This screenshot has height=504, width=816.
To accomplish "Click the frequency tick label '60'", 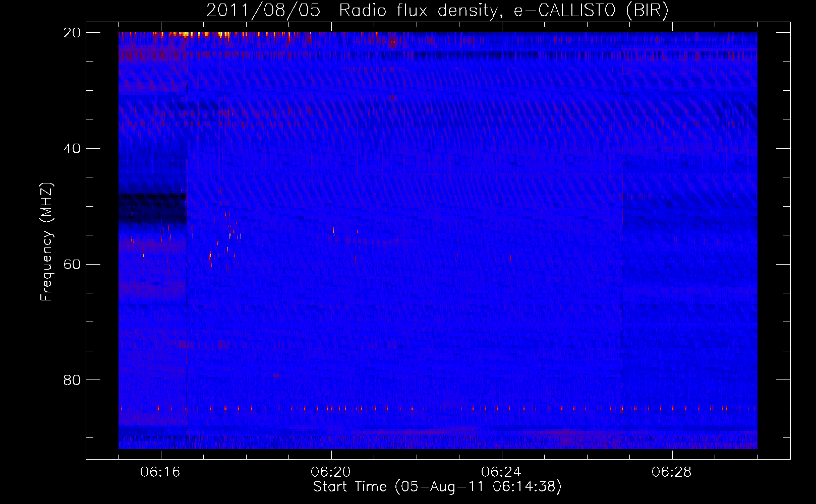I will 72,265.
